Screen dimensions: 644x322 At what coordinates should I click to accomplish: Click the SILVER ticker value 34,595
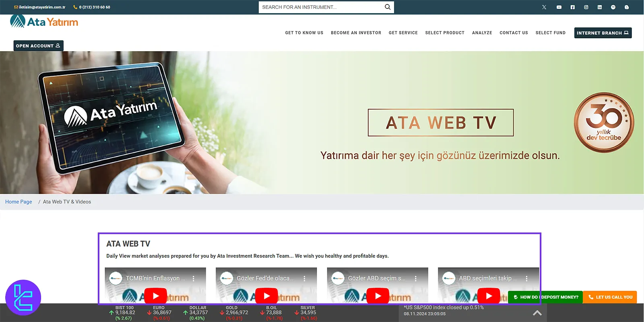[x=308, y=313]
